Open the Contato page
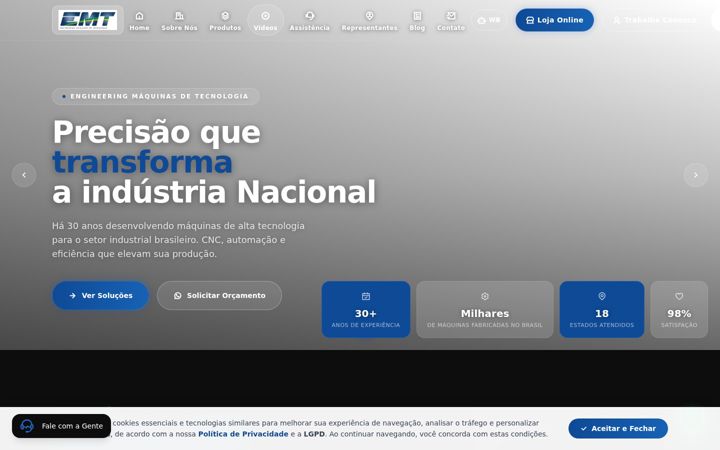Viewport: 720px width, 450px height. click(x=451, y=21)
